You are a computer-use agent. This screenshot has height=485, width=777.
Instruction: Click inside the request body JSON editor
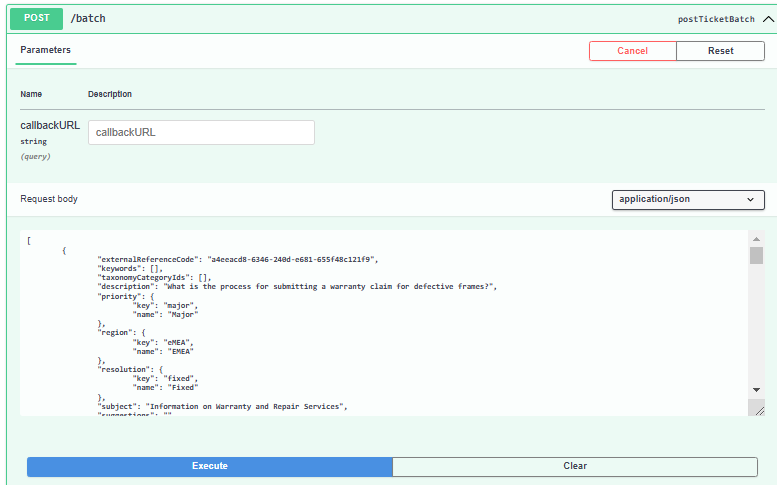[384, 322]
